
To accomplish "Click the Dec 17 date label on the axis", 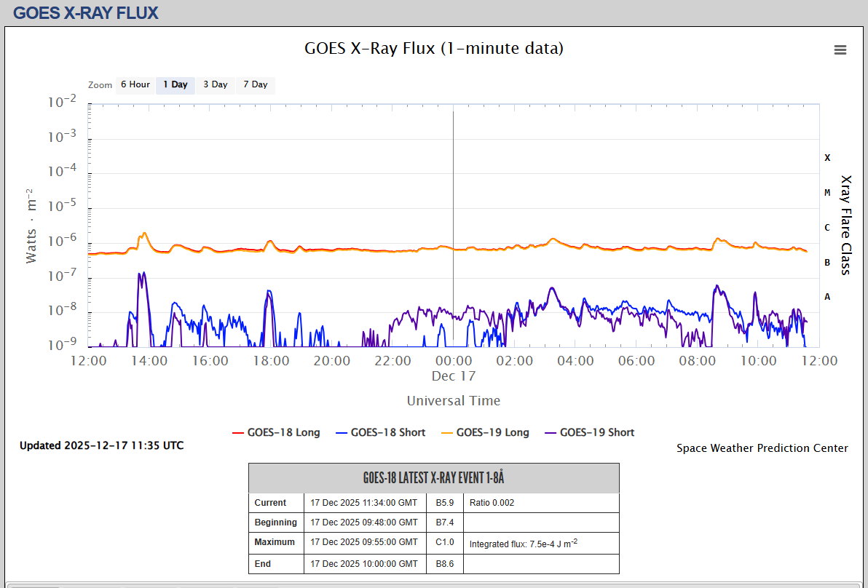I will 454,376.
